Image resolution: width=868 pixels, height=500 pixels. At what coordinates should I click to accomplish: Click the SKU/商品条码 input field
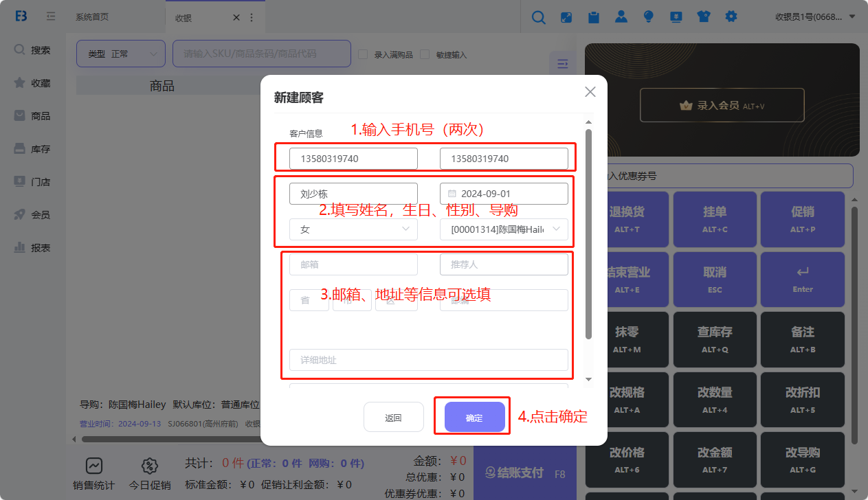tap(262, 54)
